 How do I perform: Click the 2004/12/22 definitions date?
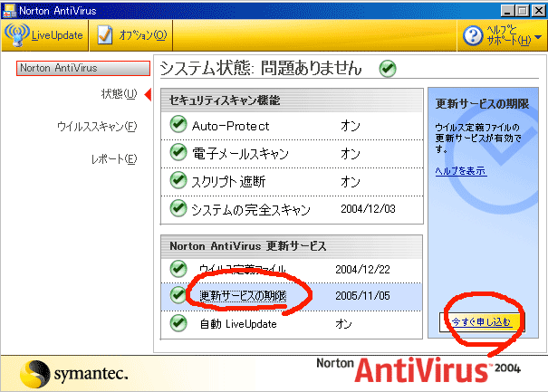[x=363, y=270]
